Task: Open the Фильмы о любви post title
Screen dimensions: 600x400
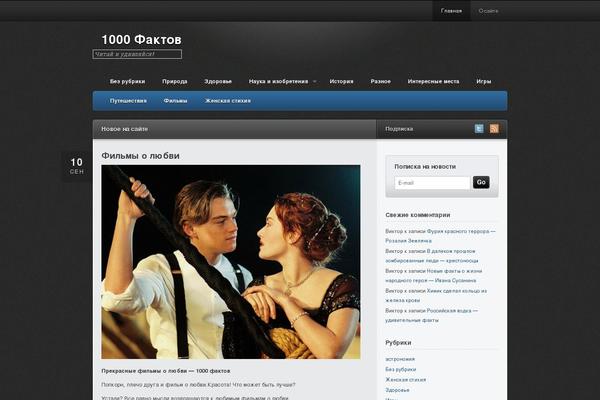Action: click(x=140, y=156)
